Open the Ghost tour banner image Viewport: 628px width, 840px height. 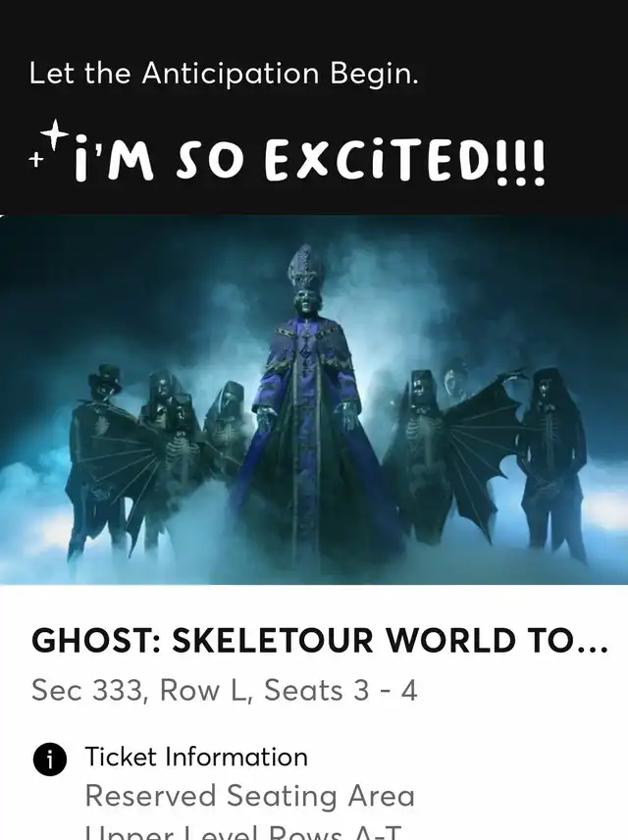[314, 399]
